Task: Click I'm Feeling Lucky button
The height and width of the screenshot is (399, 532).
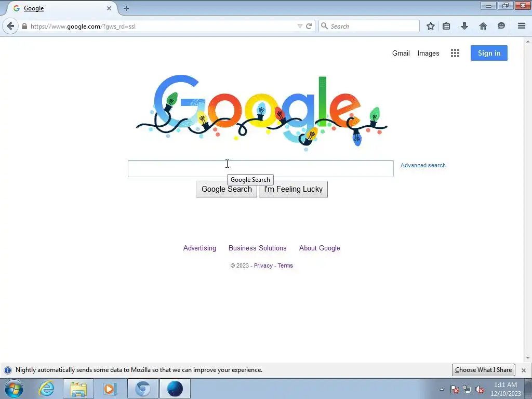Action: tap(293, 189)
